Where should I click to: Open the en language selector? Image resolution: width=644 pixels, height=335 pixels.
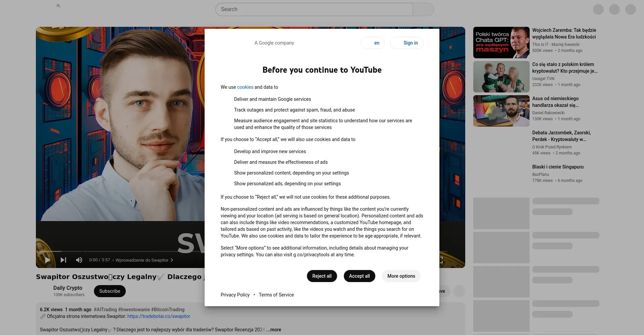[x=373, y=43]
